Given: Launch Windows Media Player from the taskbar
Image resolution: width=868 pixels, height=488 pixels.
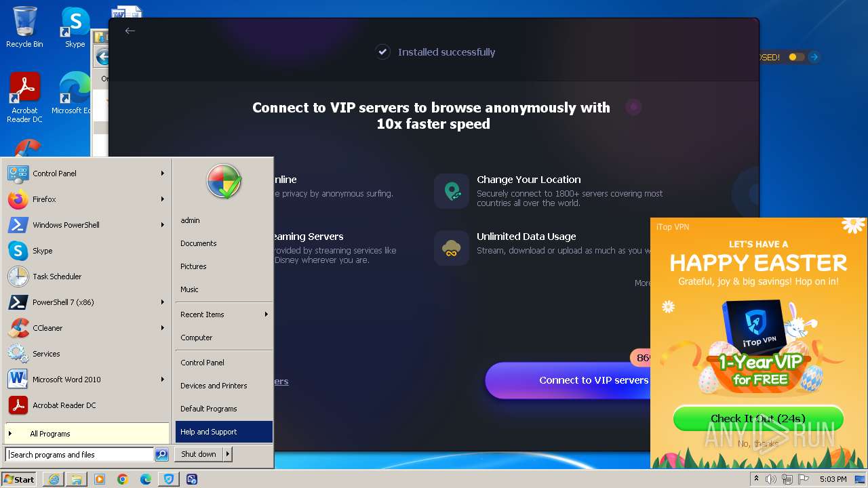Looking at the screenshot, I should tap(100, 479).
